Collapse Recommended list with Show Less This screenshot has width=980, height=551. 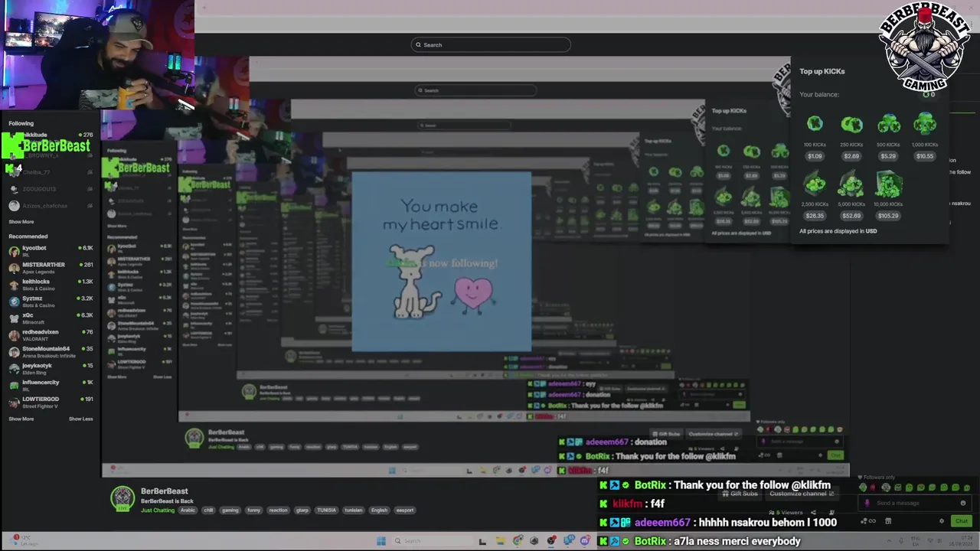point(80,419)
